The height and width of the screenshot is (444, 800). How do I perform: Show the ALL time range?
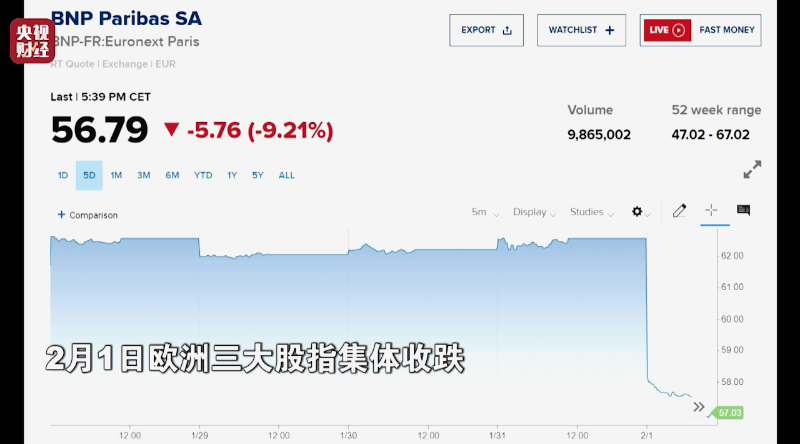286,175
